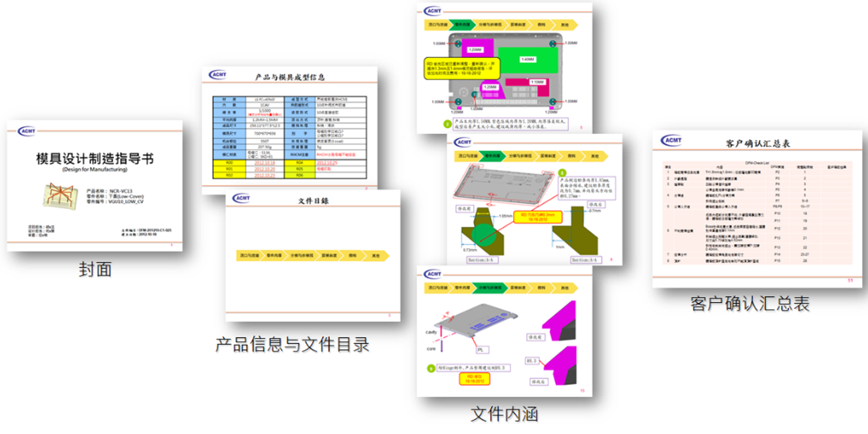Click the right Section:A-A label

point(587,260)
